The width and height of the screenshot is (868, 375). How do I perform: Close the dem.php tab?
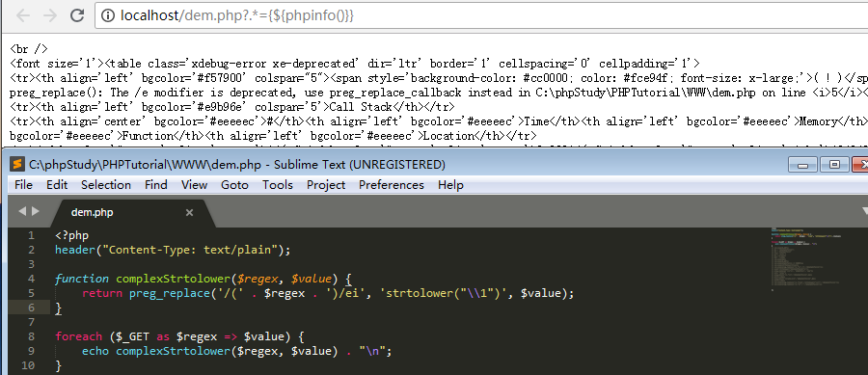tap(189, 212)
